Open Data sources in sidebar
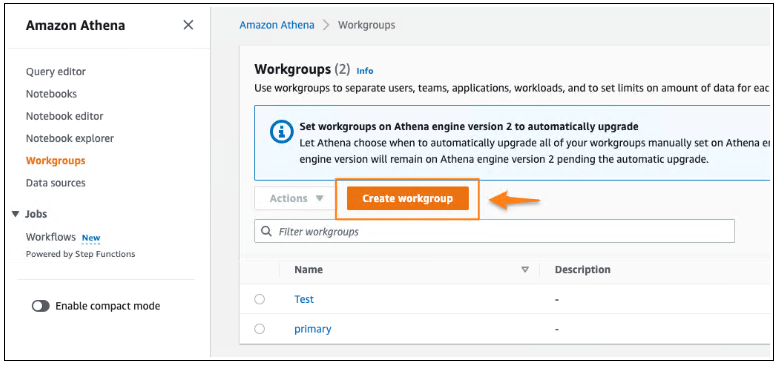 pos(56,182)
